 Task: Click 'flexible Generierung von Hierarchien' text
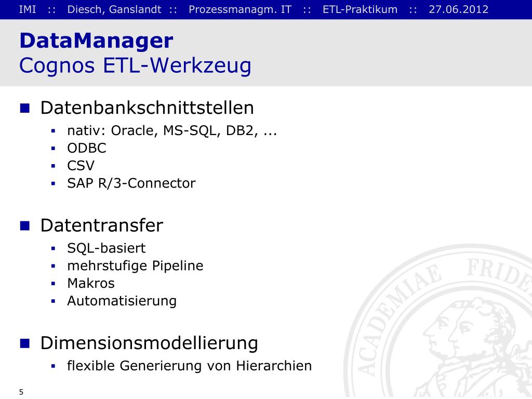[x=189, y=366]
